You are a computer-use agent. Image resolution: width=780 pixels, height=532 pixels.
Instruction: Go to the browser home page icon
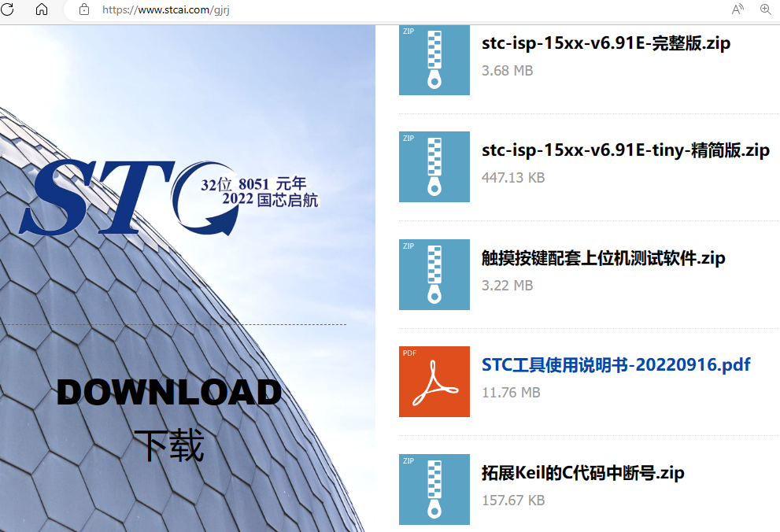coord(42,9)
